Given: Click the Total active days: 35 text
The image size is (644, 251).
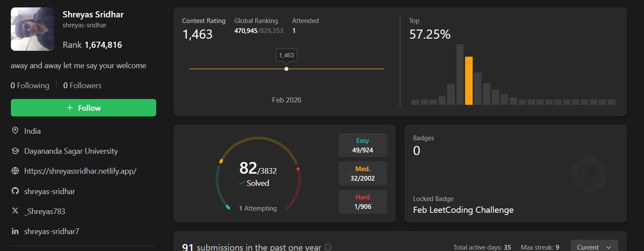Looking at the screenshot, I should 482,247.
